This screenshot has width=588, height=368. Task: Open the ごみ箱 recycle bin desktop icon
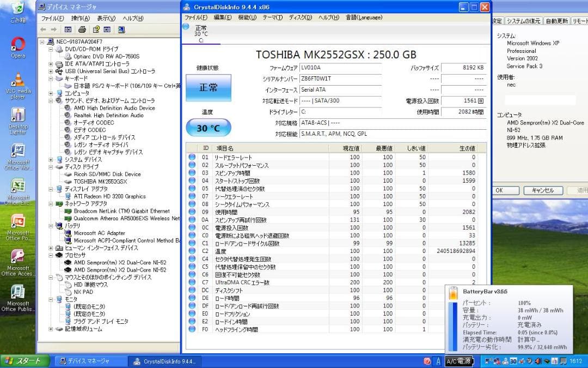click(x=17, y=11)
